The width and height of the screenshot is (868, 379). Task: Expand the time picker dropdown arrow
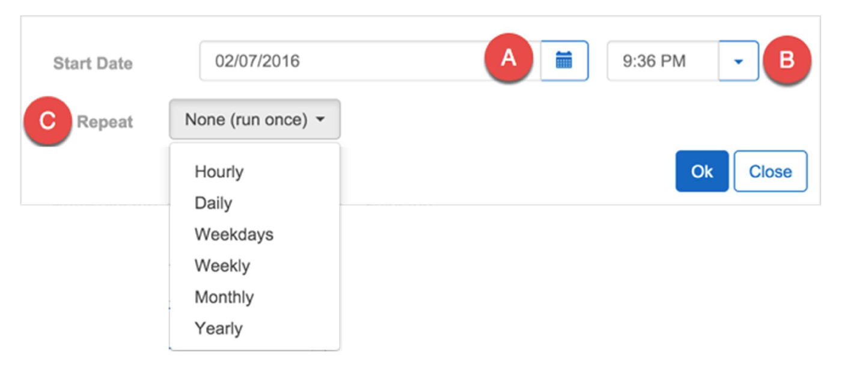click(739, 61)
